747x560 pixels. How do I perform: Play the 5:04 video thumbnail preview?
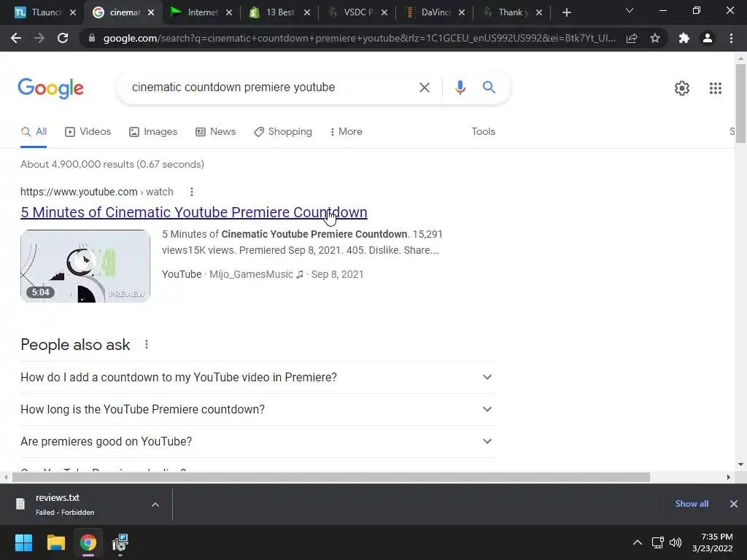(85, 265)
